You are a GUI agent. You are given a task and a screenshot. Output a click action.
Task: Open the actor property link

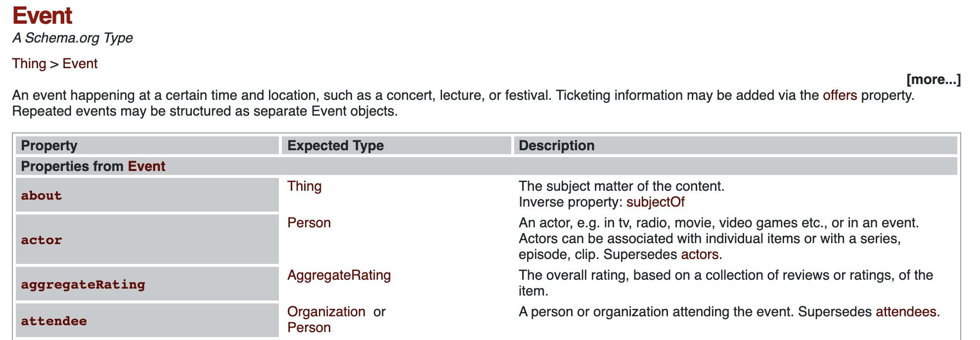42,240
